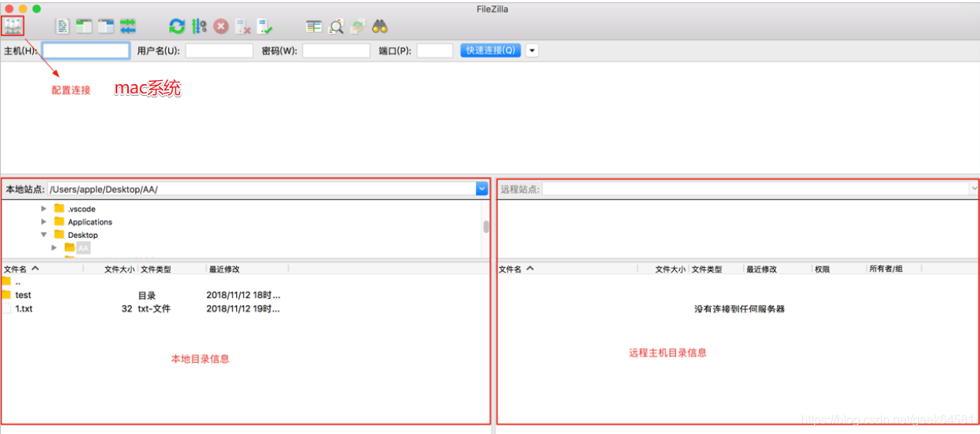
Task: Select the parent directory '..' row
Action: tap(245, 282)
